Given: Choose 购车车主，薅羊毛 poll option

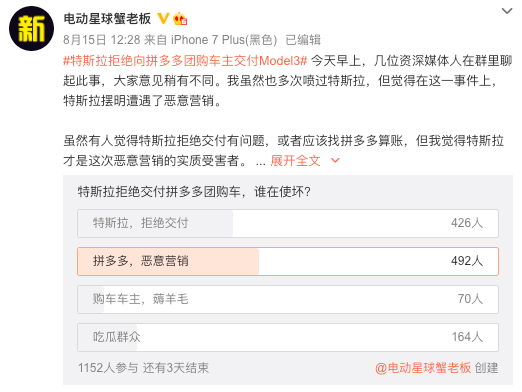Looking at the screenshot, I should point(288,299).
